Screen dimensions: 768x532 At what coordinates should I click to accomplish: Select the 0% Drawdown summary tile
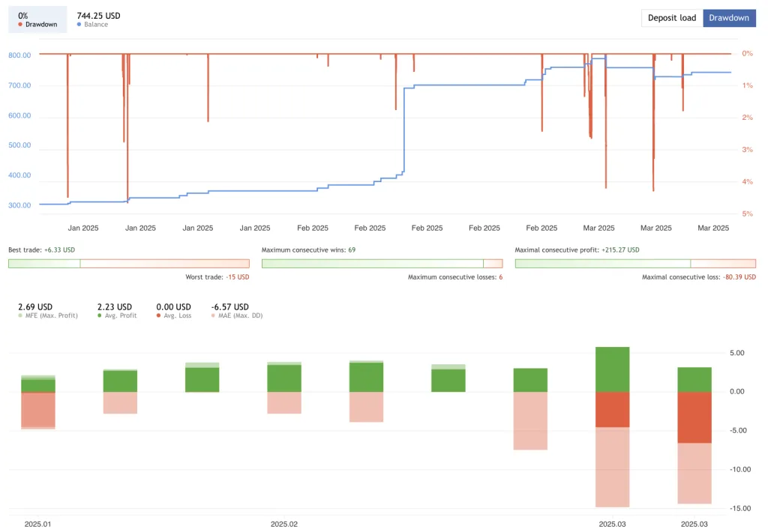coord(37,18)
